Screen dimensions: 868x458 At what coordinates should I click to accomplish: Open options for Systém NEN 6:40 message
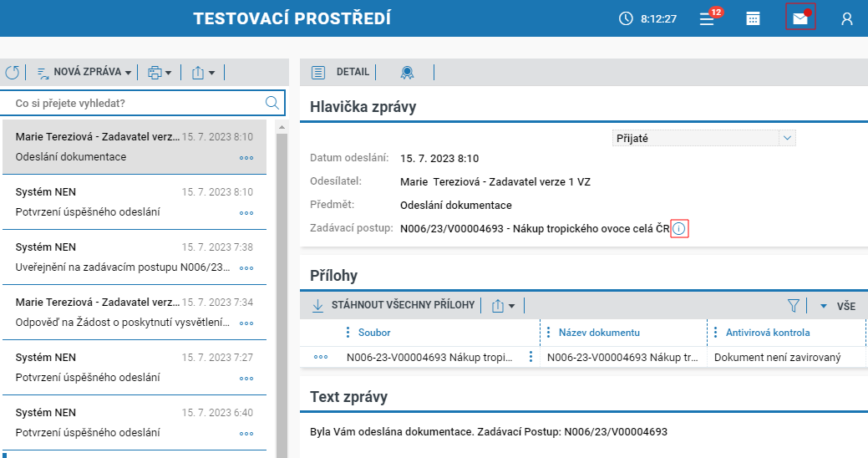point(246,434)
